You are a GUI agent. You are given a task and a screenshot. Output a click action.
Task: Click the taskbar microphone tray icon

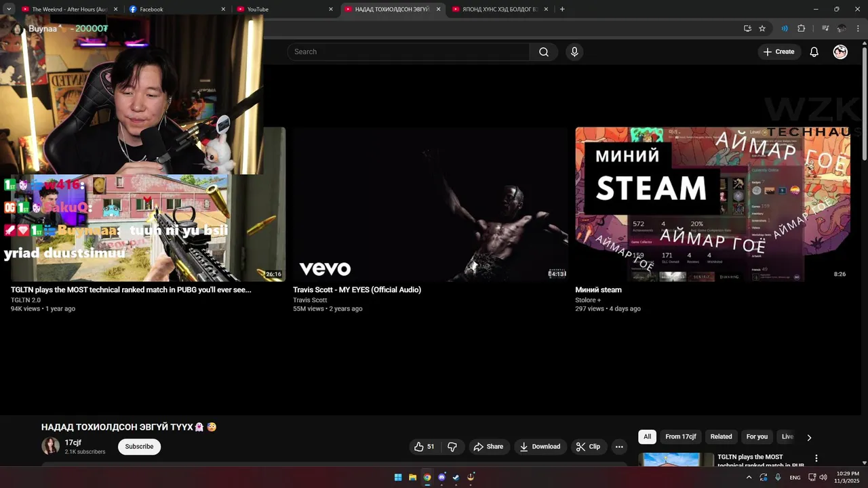(x=778, y=477)
